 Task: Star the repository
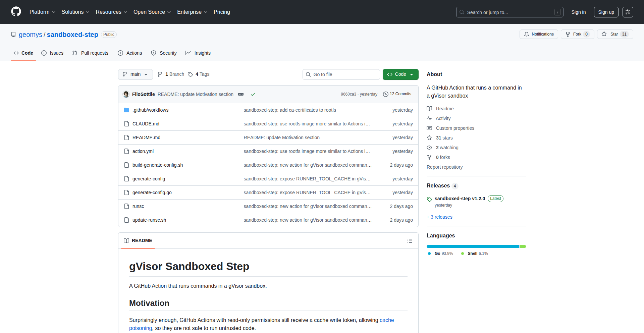(614, 34)
